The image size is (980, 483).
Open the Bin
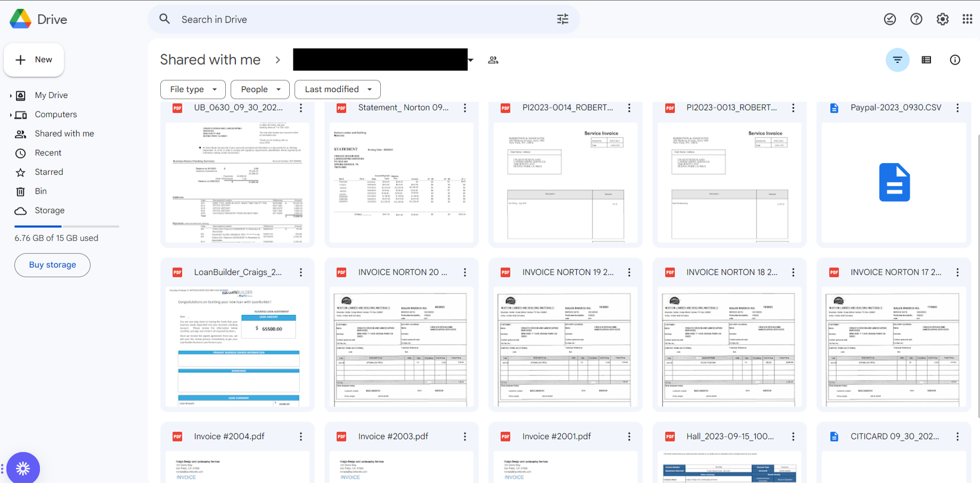point(40,191)
